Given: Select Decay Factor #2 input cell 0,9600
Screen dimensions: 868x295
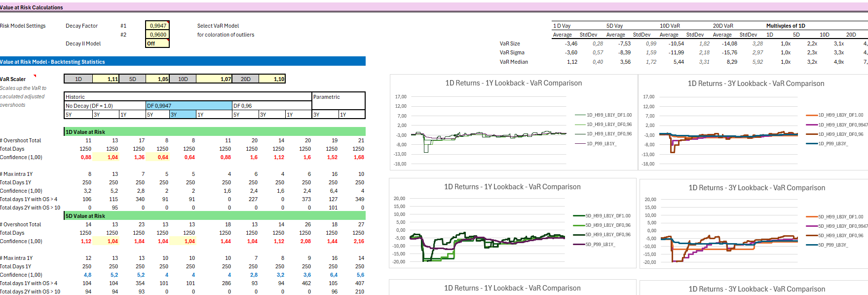Looking at the screenshot, I should pyautogui.click(x=157, y=35).
